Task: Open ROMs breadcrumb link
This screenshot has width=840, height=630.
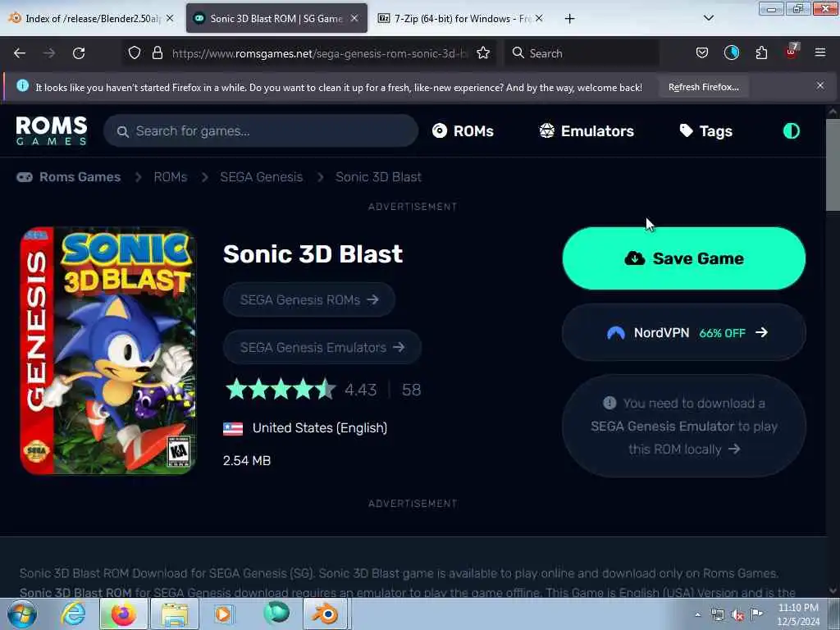Action: (171, 177)
